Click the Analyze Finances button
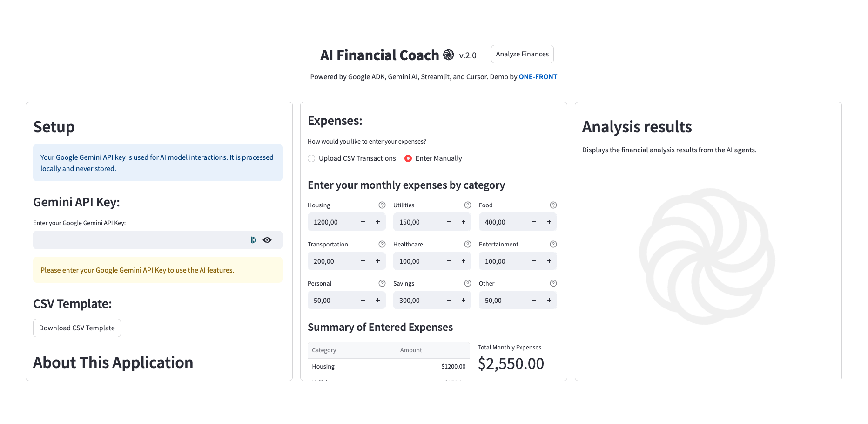The image size is (868, 424). [x=522, y=54]
